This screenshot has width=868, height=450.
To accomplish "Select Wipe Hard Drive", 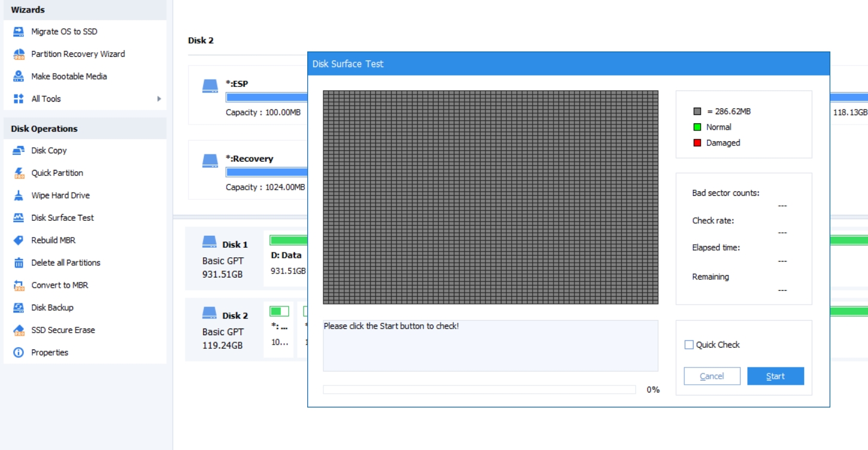I will pos(59,195).
